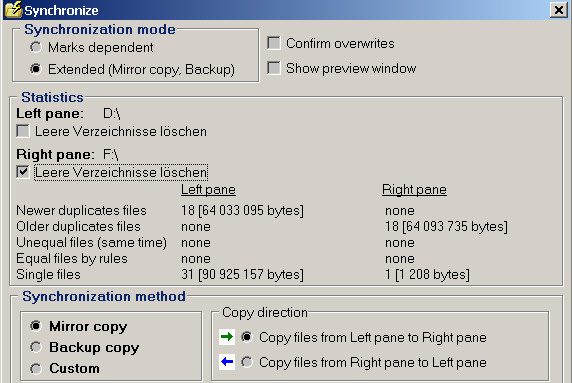Click value 31 [90 925 157 bytes]
Viewport: 572px width, 383px height.
[242, 274]
